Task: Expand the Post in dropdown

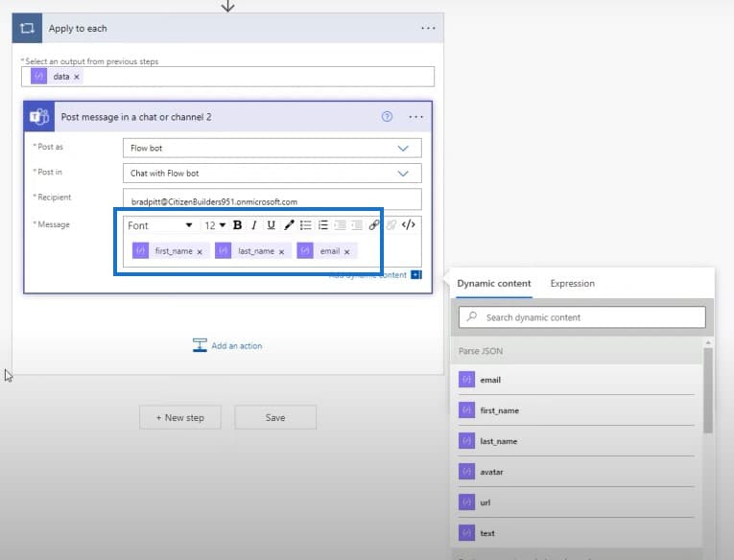Action: [x=272, y=174]
